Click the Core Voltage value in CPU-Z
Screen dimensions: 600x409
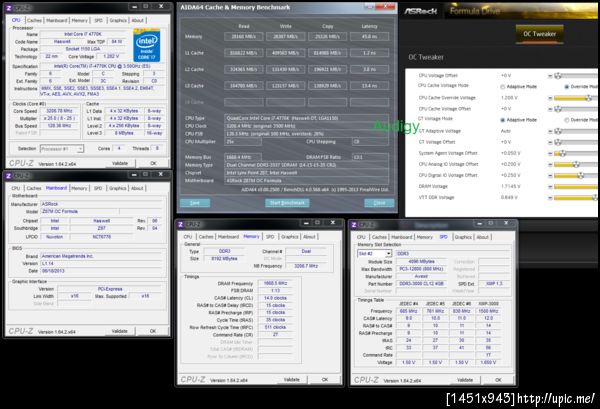point(111,56)
